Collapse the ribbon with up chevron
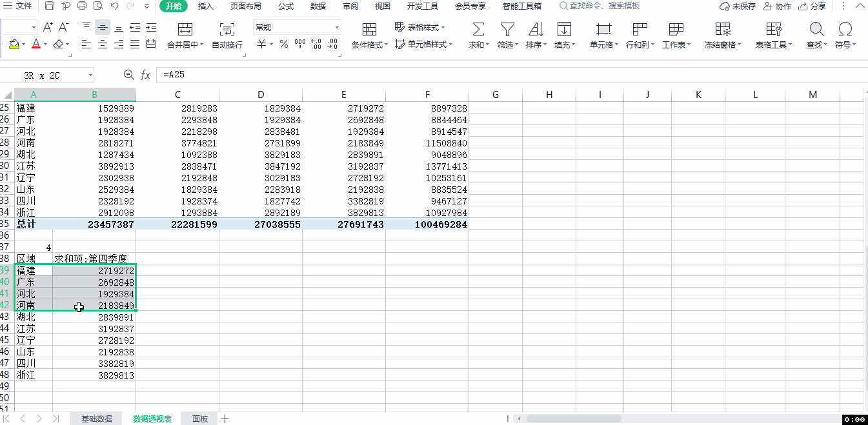Image resolution: width=868 pixels, height=425 pixels. (861, 6)
